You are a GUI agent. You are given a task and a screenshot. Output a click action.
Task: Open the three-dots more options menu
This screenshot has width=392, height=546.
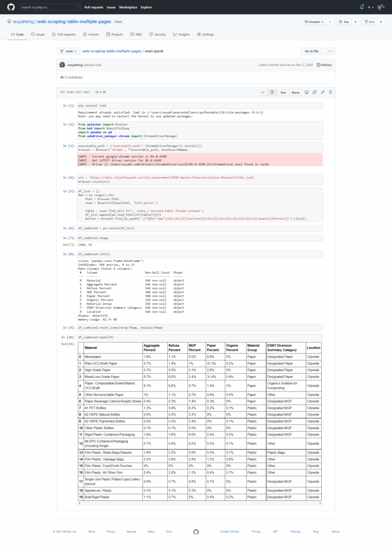click(x=330, y=51)
